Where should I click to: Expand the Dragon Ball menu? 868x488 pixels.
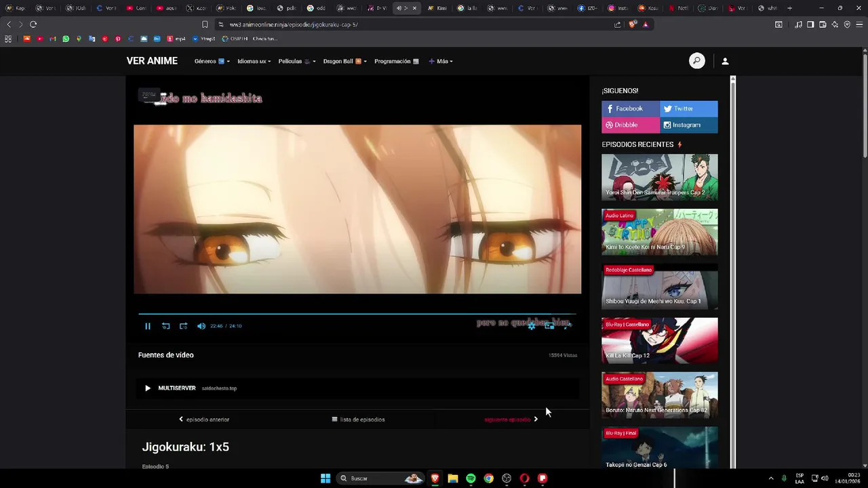344,61
